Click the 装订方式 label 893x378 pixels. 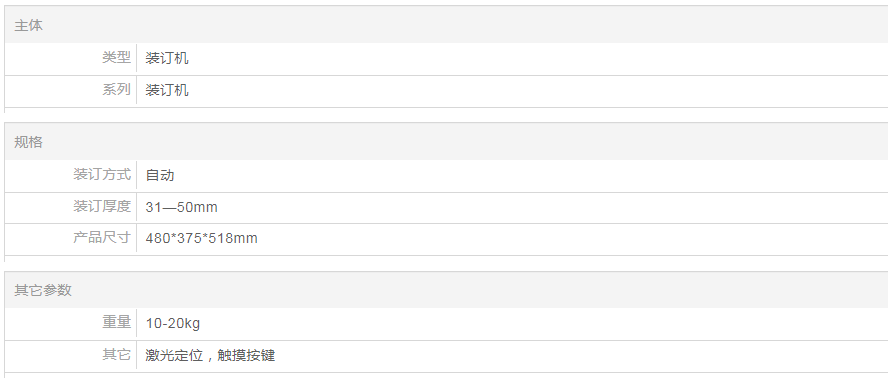pos(102,175)
